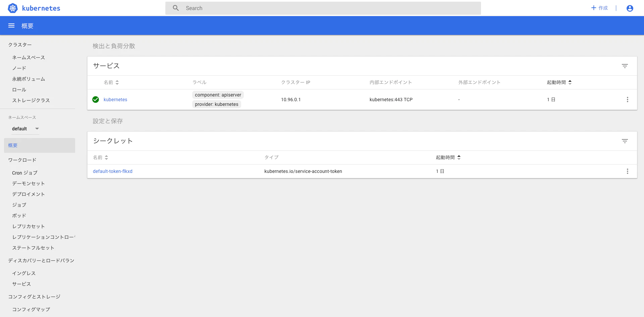Click the provider: kubernetes label chip

(217, 104)
